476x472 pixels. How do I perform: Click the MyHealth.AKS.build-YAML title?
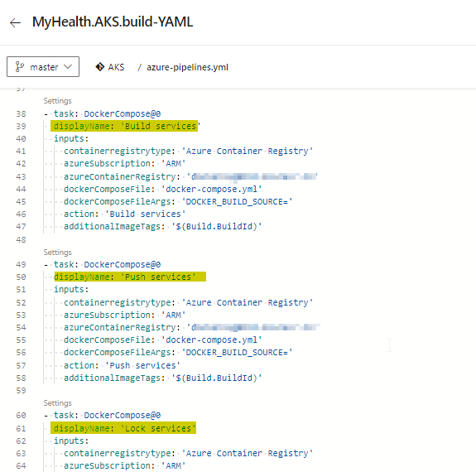(113, 22)
